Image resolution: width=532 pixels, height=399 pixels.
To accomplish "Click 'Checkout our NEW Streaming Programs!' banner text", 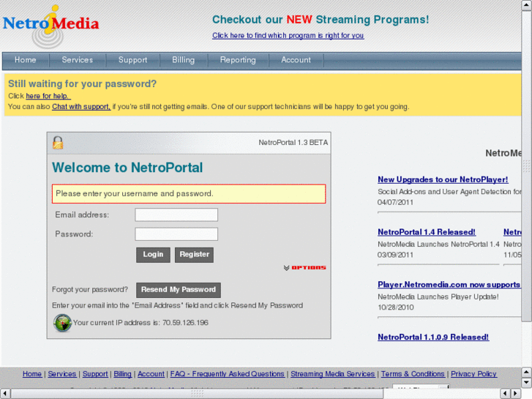I will coord(321,20).
